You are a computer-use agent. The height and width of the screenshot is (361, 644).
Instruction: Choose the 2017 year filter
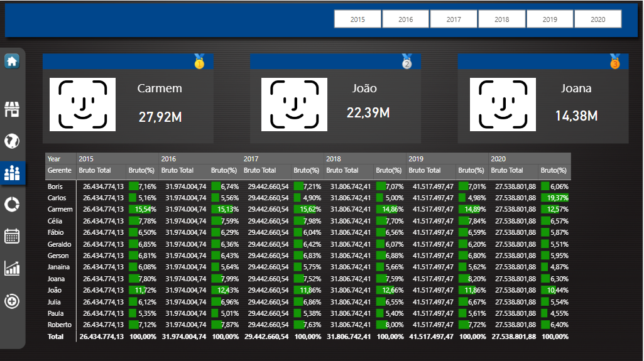454,19
